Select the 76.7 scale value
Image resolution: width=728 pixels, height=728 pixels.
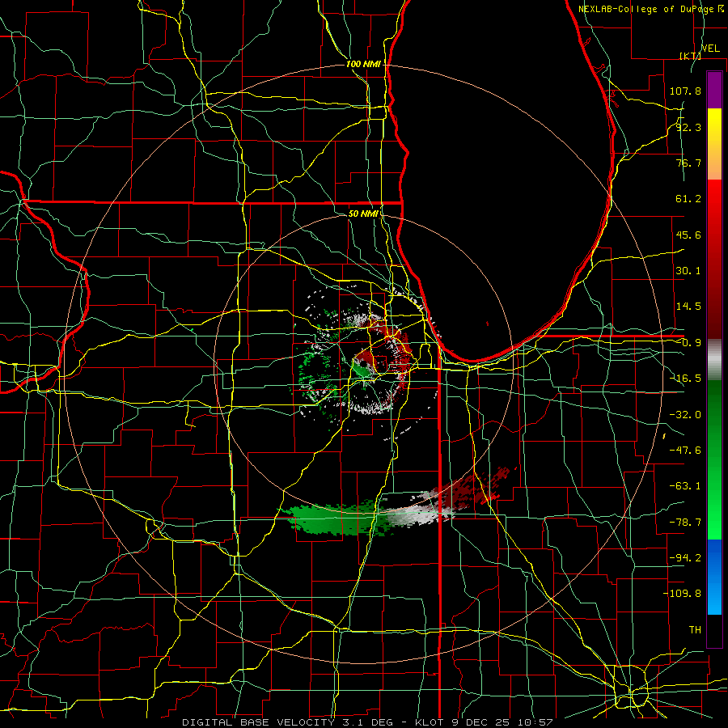coord(688,163)
